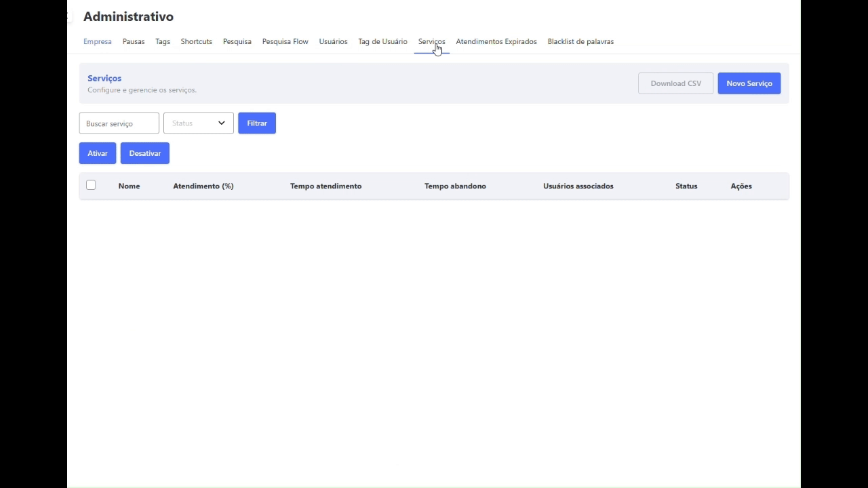This screenshot has height=488, width=868.
Task: Click the Desativar button
Action: pyautogui.click(x=144, y=153)
